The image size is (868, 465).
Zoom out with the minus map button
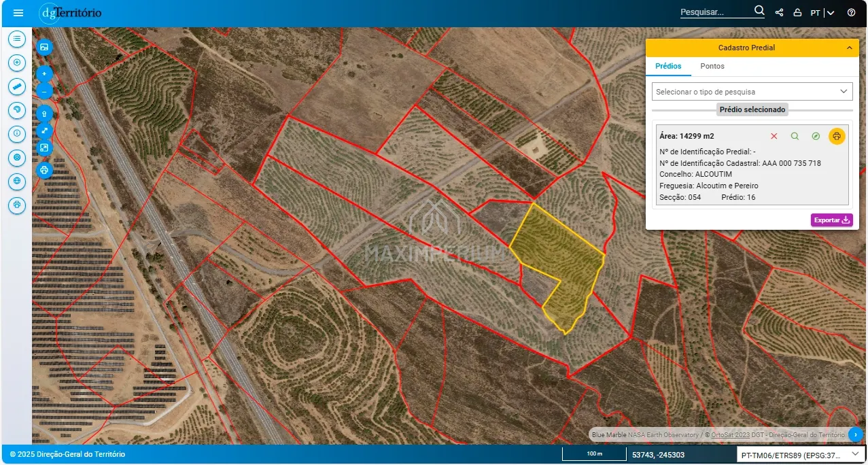(44, 90)
